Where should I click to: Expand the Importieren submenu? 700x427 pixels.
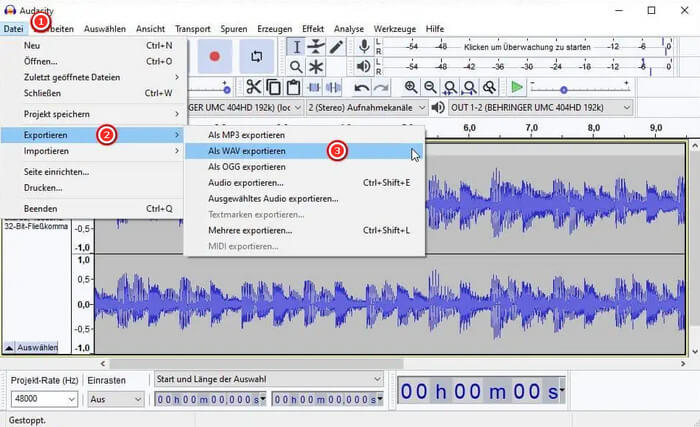pyautogui.click(x=92, y=151)
